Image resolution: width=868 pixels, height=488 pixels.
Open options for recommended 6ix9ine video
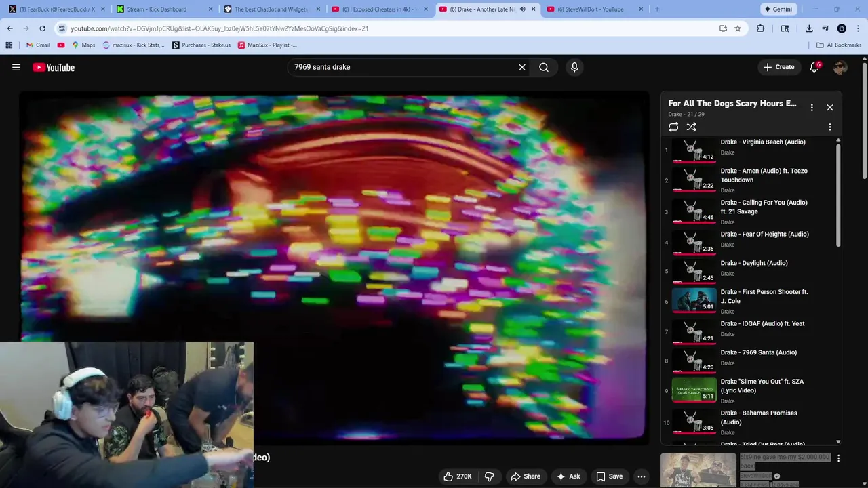coord(838,459)
